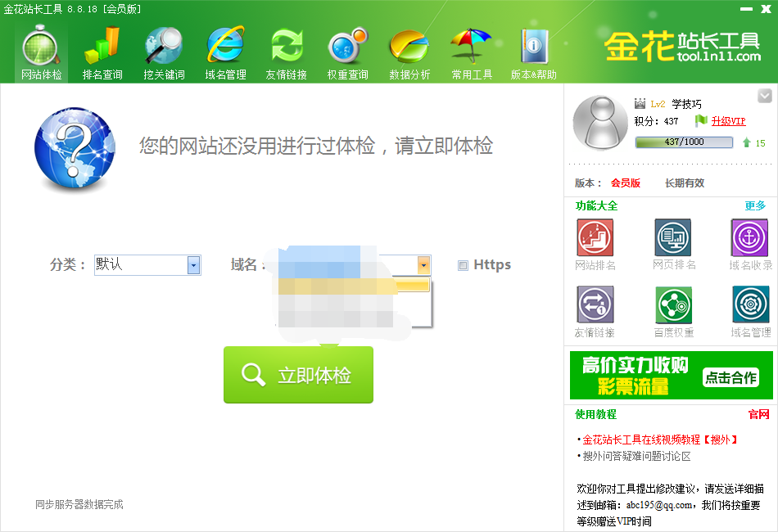Open 搜外问答疑难问题讨论区 link

pos(636,456)
